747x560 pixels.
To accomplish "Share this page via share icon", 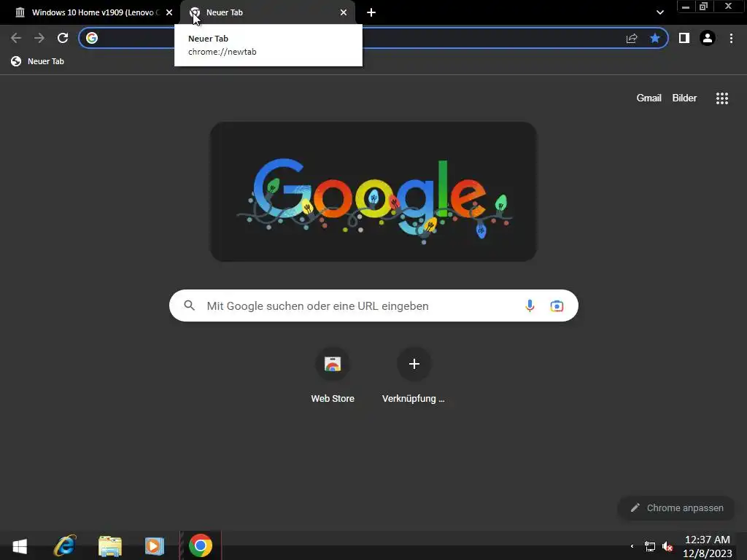I will pos(632,38).
